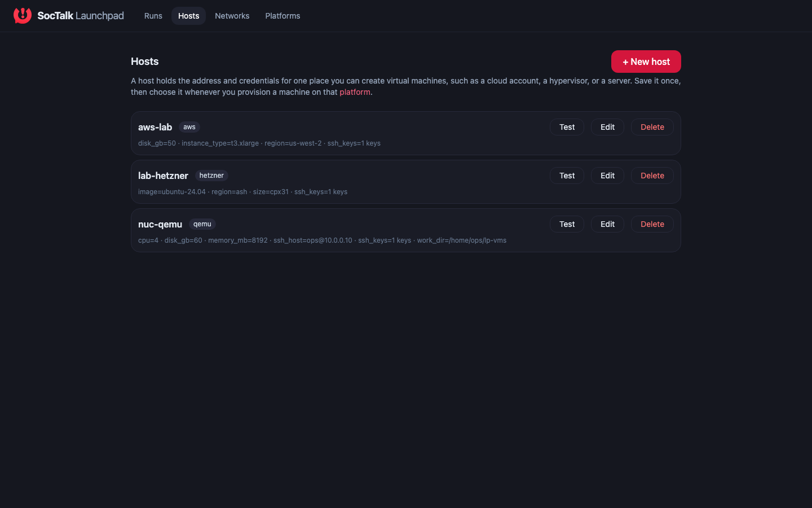812x508 pixels.
Task: Click the Hosts page heading
Action: pos(145,62)
